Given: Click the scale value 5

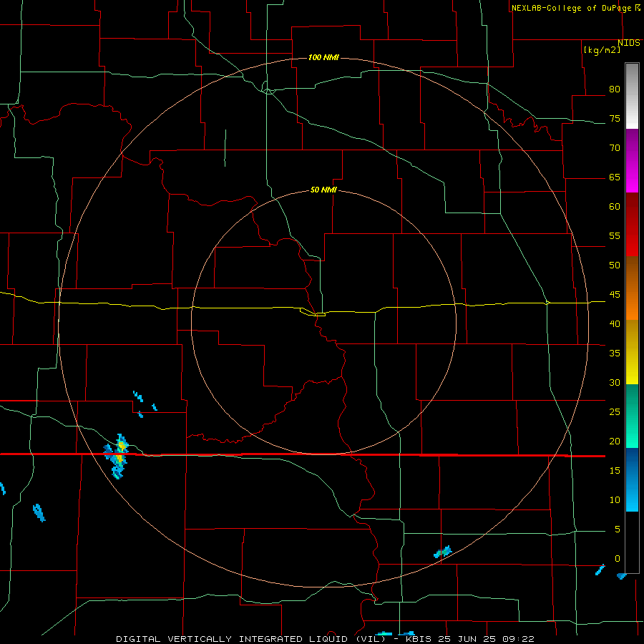Looking at the screenshot, I should tap(618, 530).
